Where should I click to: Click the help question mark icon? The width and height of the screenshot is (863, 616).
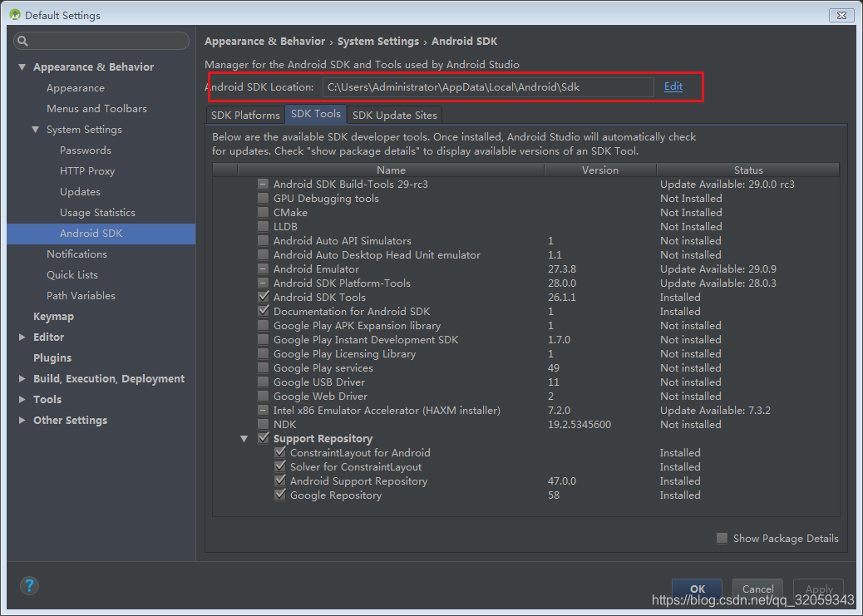pos(29,585)
